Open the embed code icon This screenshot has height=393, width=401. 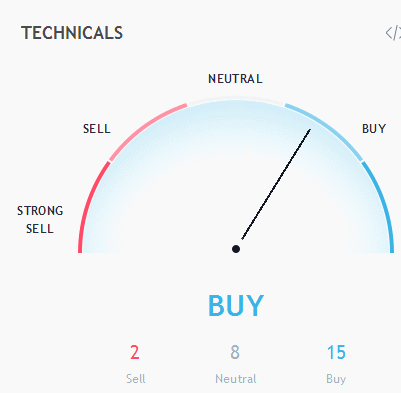coord(393,33)
